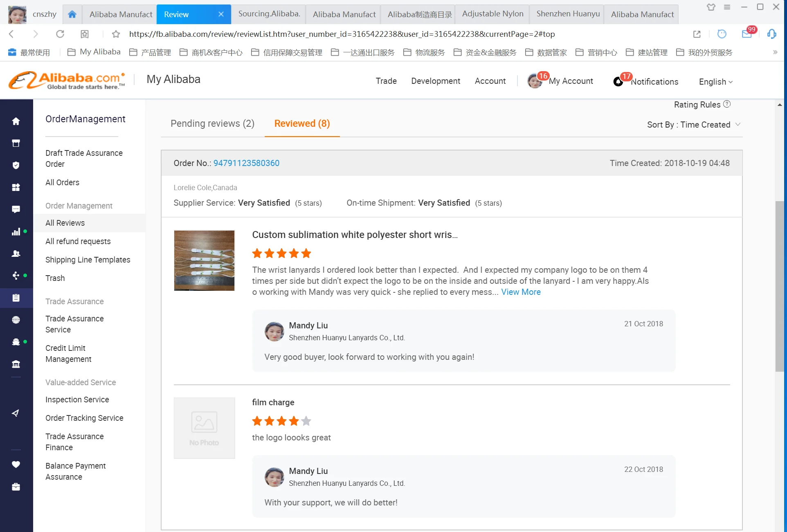787x532 pixels.
Task: Open the mail icon with 99 badge
Action: [x=747, y=34]
